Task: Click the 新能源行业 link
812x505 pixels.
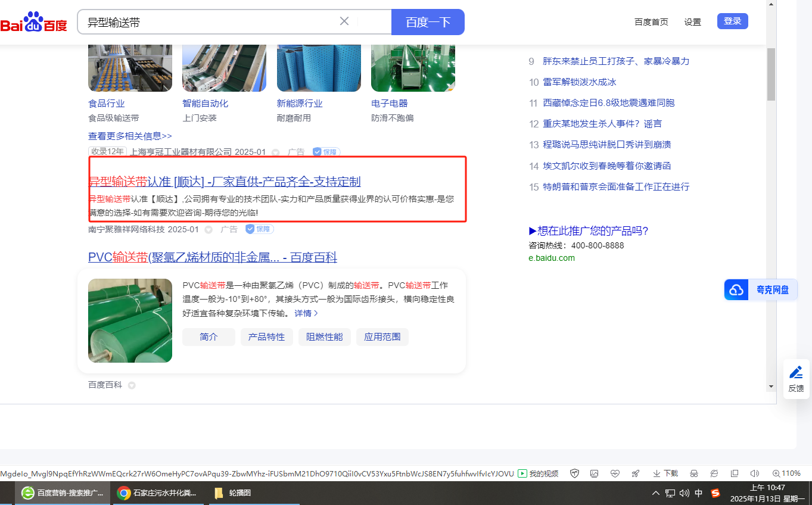Action: (x=300, y=104)
